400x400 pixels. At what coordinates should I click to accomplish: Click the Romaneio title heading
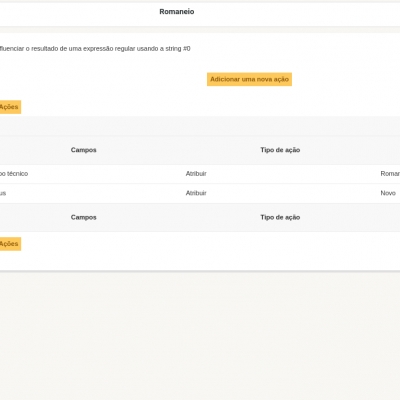(x=177, y=12)
